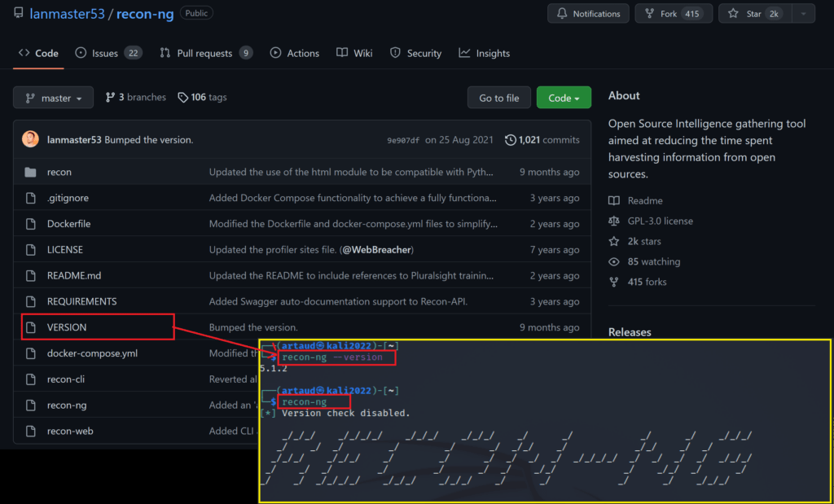
Task: Click the file icon next to REQUIREMENTS
Action: pyautogui.click(x=31, y=301)
